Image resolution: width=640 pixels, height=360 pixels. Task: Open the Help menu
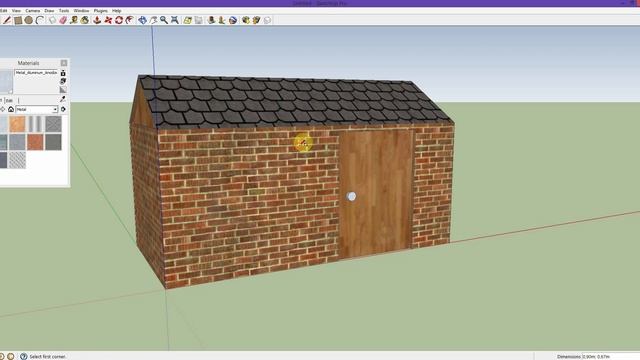point(116,11)
